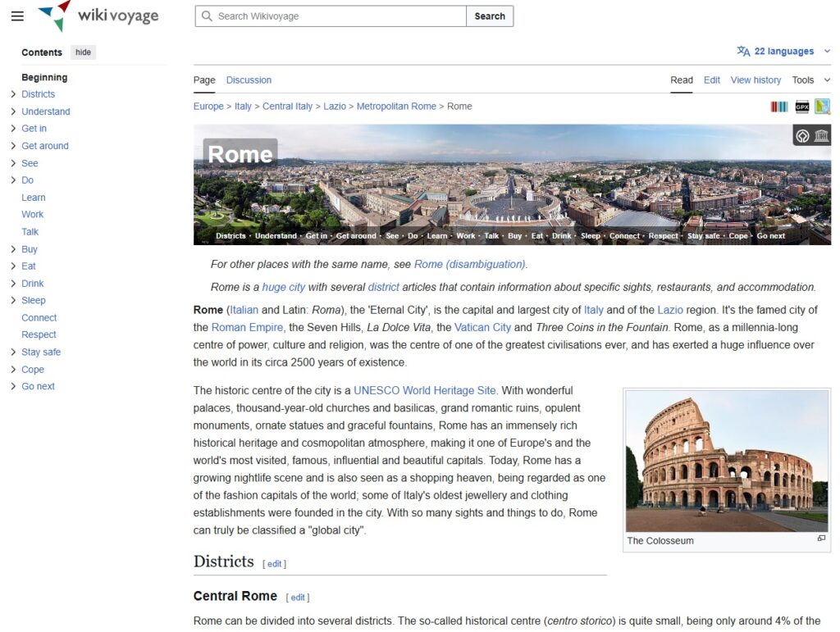
Task: Open the Vatican City link
Action: pyautogui.click(x=482, y=327)
